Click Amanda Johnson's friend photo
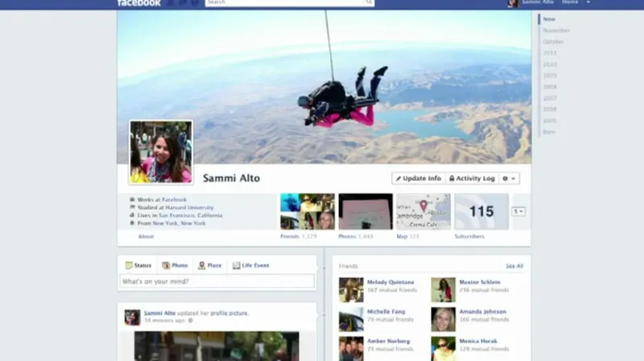The width and height of the screenshot is (644, 361). (x=444, y=319)
